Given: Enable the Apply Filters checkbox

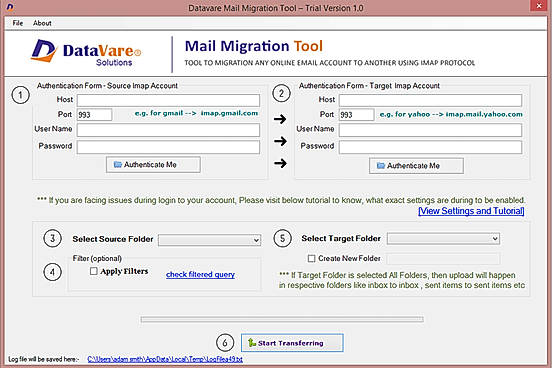Looking at the screenshot, I should pos(93,271).
